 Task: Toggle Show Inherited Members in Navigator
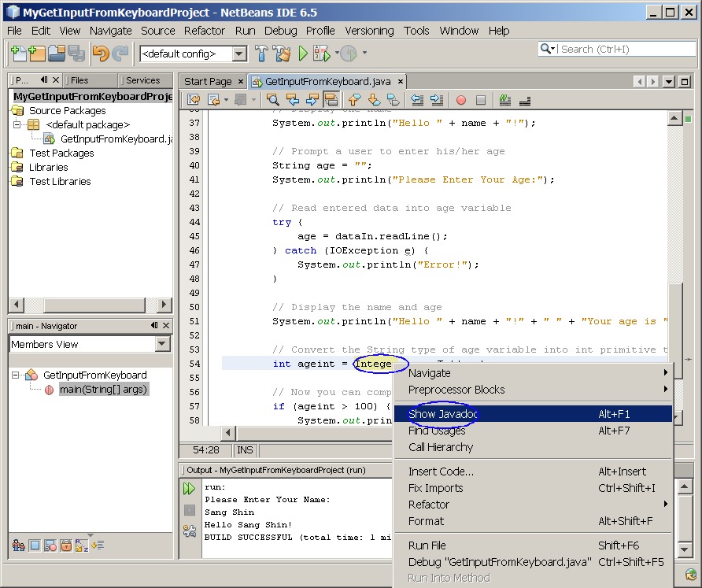[19, 545]
